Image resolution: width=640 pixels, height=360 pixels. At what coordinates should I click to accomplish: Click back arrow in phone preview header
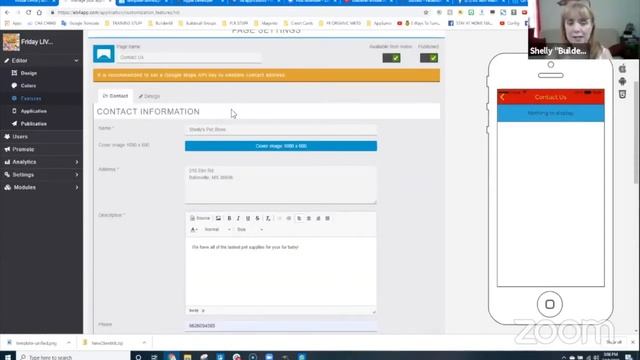click(502, 97)
